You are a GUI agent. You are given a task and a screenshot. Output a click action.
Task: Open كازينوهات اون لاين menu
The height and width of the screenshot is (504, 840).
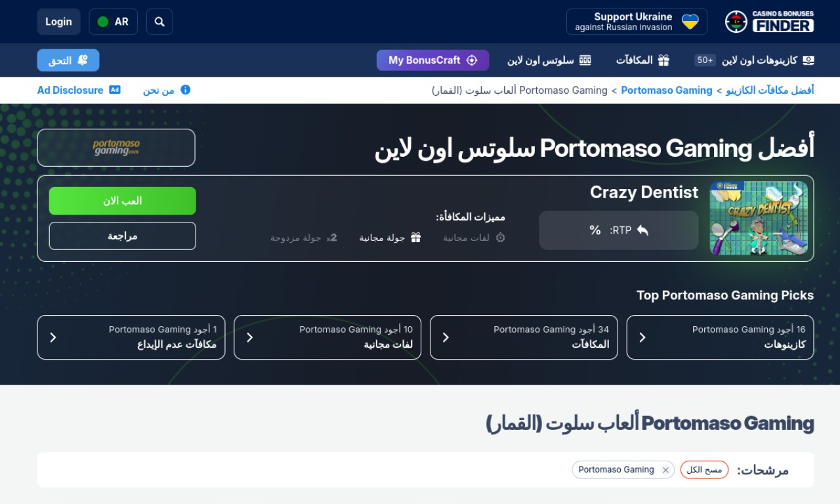pos(768,60)
